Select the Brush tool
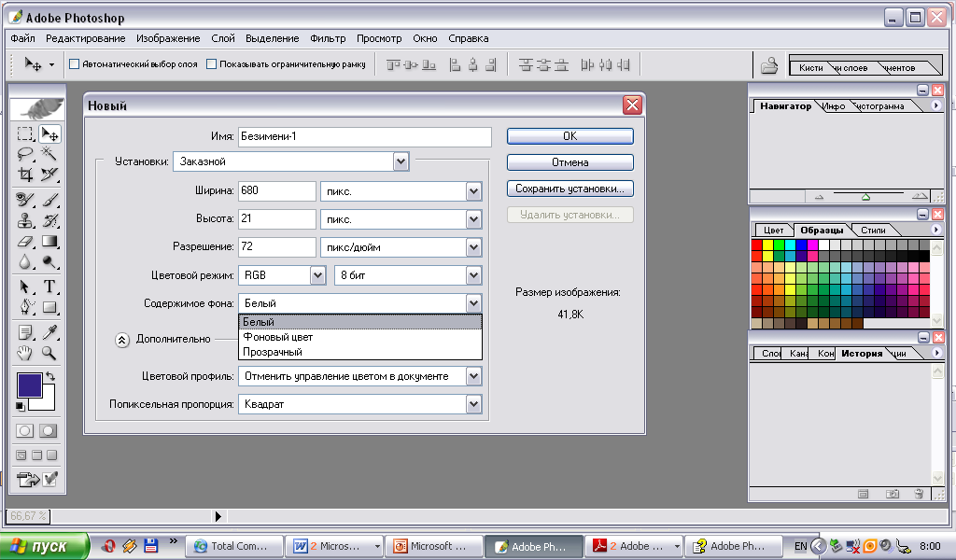 point(49,199)
